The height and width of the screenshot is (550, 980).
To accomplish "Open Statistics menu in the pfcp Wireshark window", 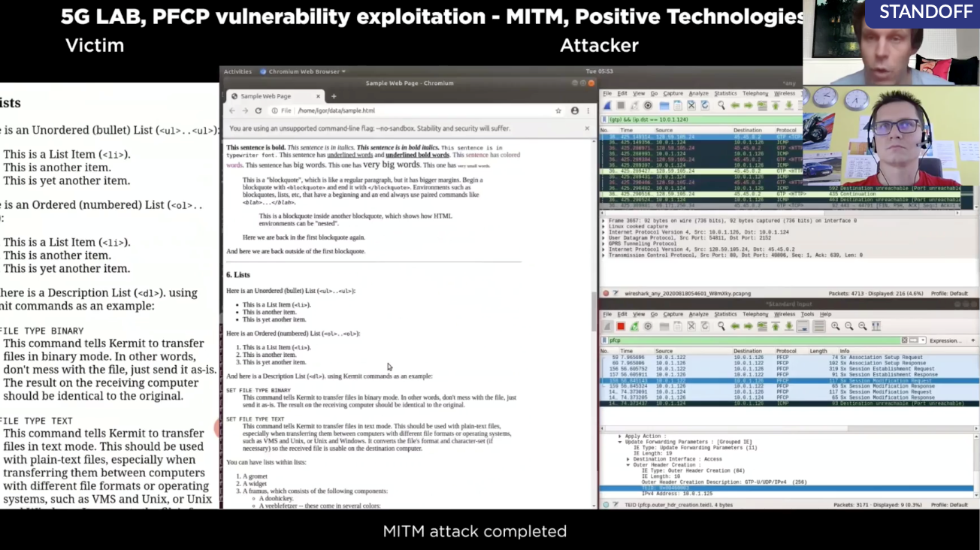I will tap(725, 314).
